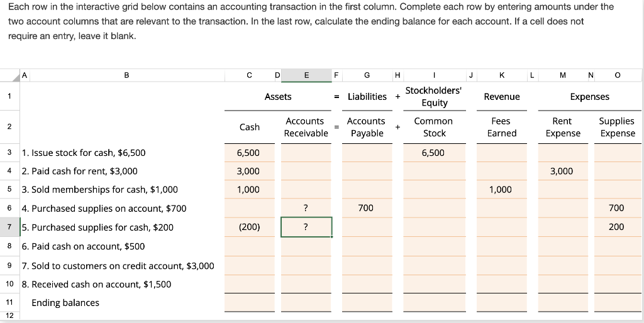Click Cash cell showing (200)
The width and height of the screenshot is (644, 323).
[x=249, y=227]
